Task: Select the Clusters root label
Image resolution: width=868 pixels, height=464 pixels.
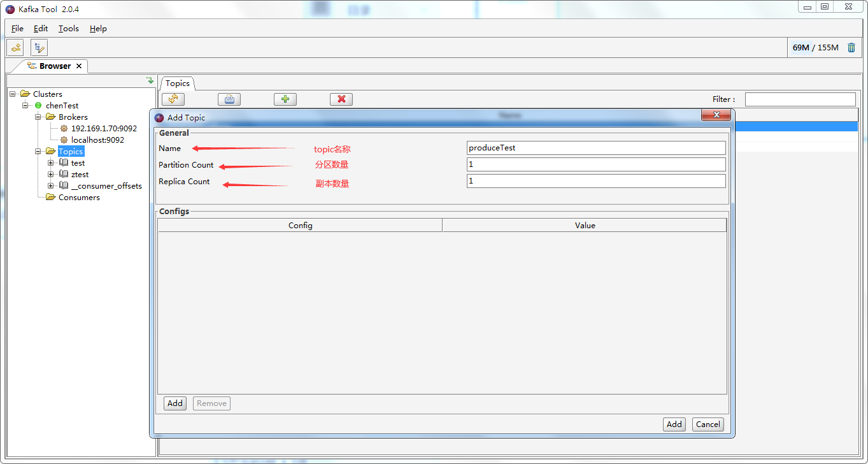Action: click(x=48, y=94)
